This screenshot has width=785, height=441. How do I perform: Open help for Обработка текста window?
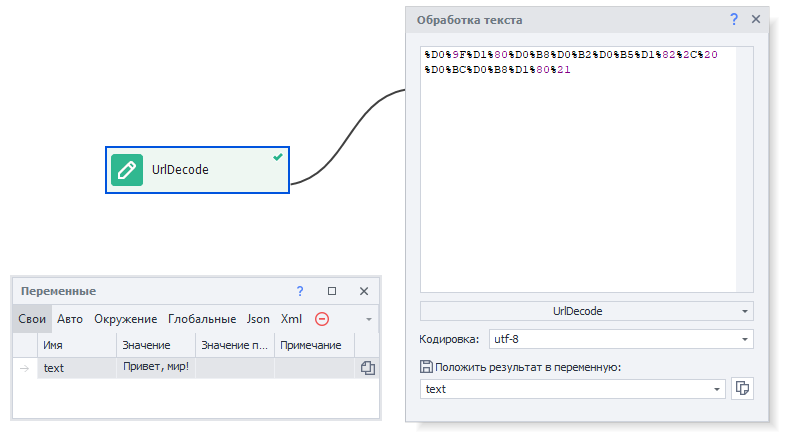(734, 19)
